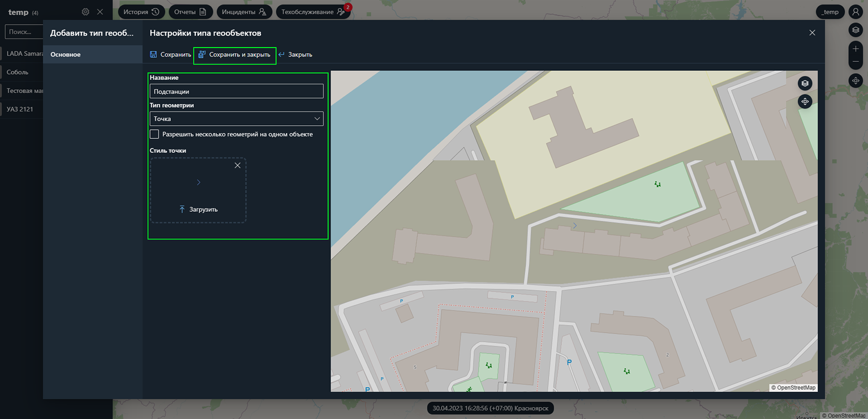Click the Сохранить floppy disk icon
The image size is (868, 419).
pos(153,54)
